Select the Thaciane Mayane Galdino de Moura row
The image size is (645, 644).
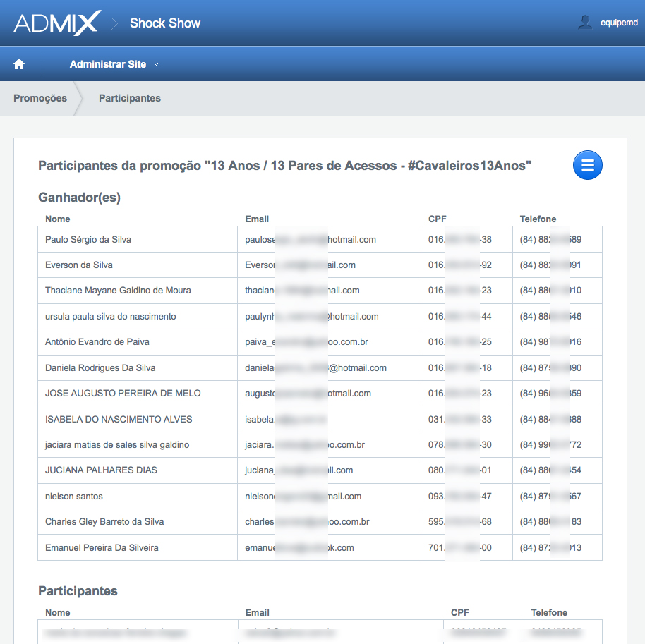point(118,290)
